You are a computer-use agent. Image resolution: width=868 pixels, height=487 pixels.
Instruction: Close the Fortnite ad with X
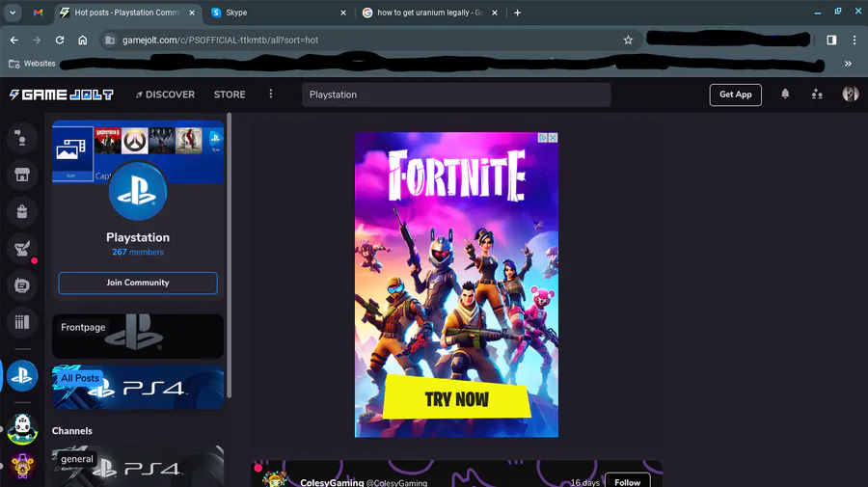click(x=553, y=137)
